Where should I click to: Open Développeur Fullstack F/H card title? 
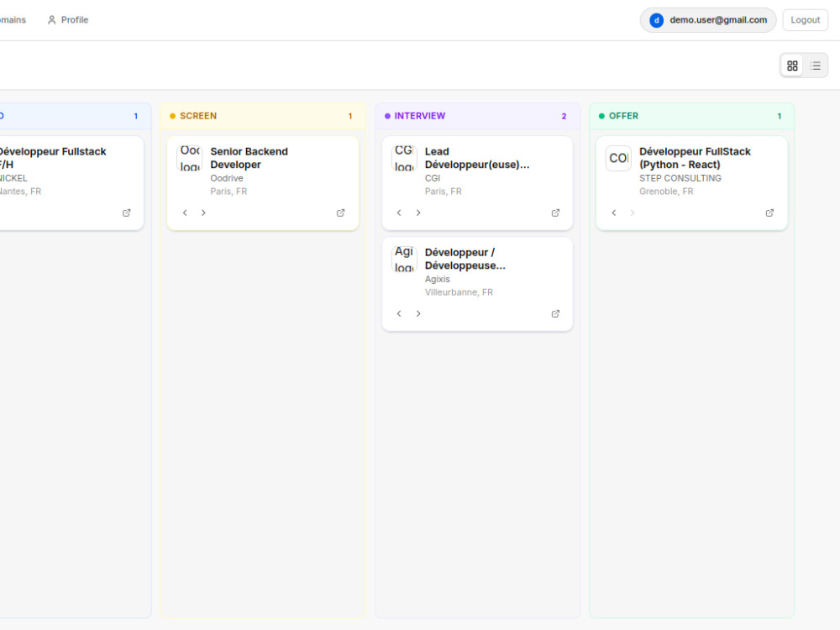(x=52, y=158)
